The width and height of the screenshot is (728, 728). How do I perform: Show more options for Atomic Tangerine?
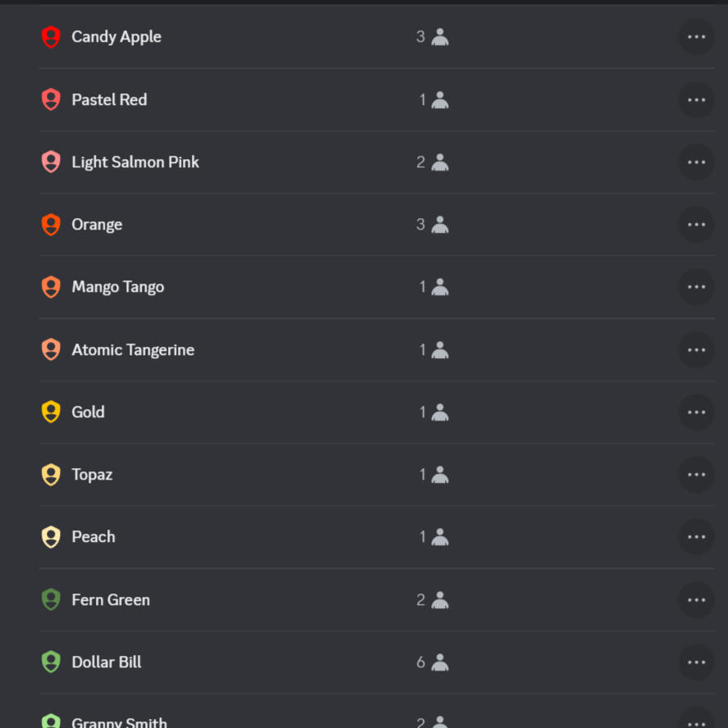coord(696,349)
